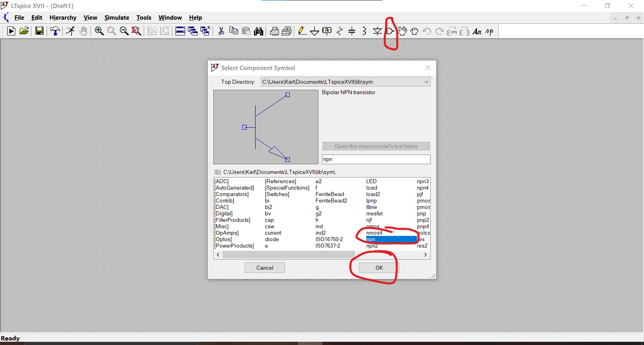The height and width of the screenshot is (345, 644).
Task: Select 'cap' in the component list
Action: (x=269, y=220)
